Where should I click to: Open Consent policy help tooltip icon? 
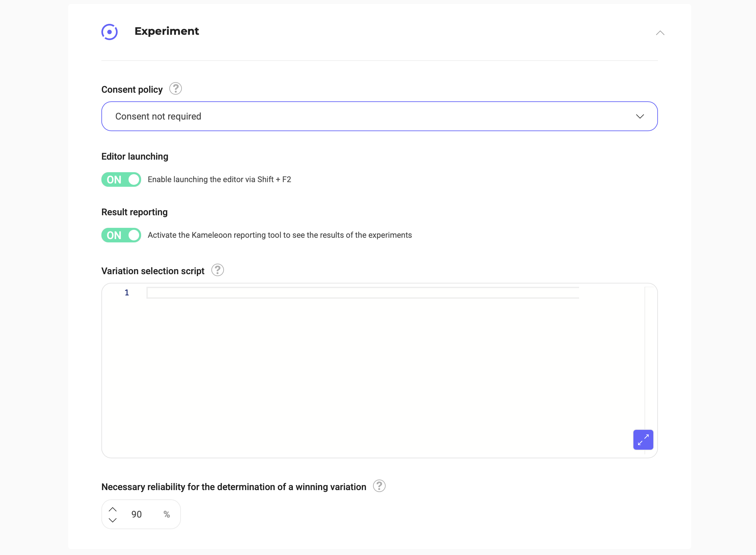175,89
